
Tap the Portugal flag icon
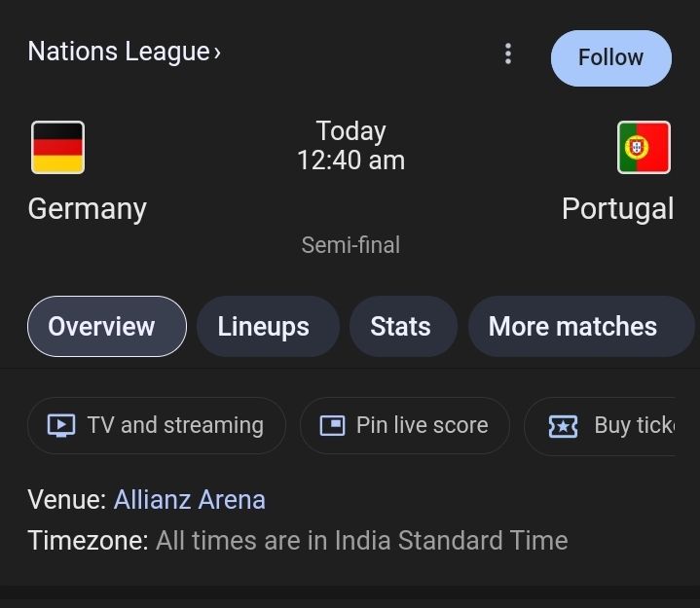pyautogui.click(x=644, y=147)
